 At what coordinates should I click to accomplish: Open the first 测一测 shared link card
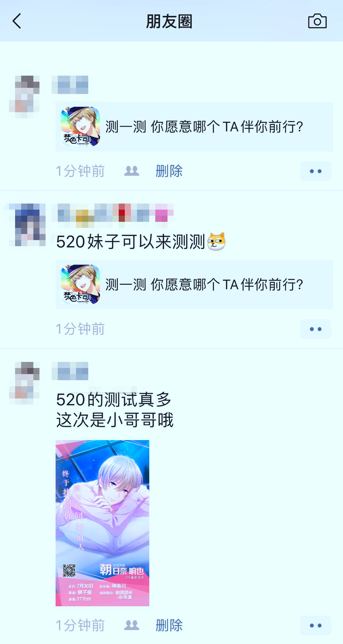coord(194,127)
